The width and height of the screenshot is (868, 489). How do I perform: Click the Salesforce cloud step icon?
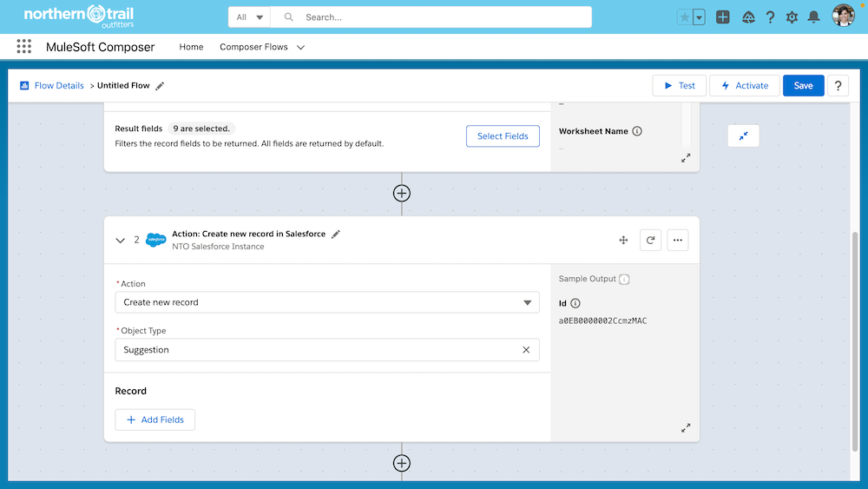155,240
